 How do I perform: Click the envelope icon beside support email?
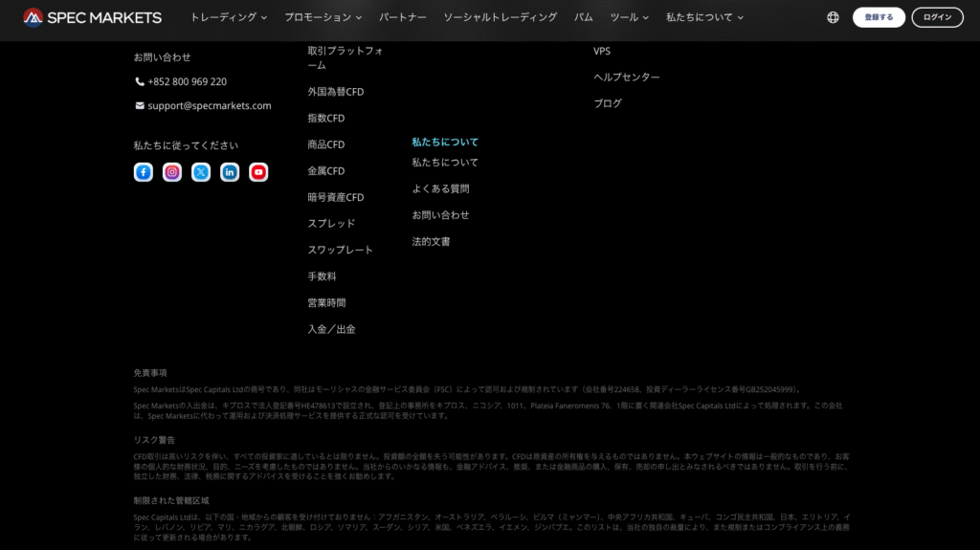(x=140, y=105)
